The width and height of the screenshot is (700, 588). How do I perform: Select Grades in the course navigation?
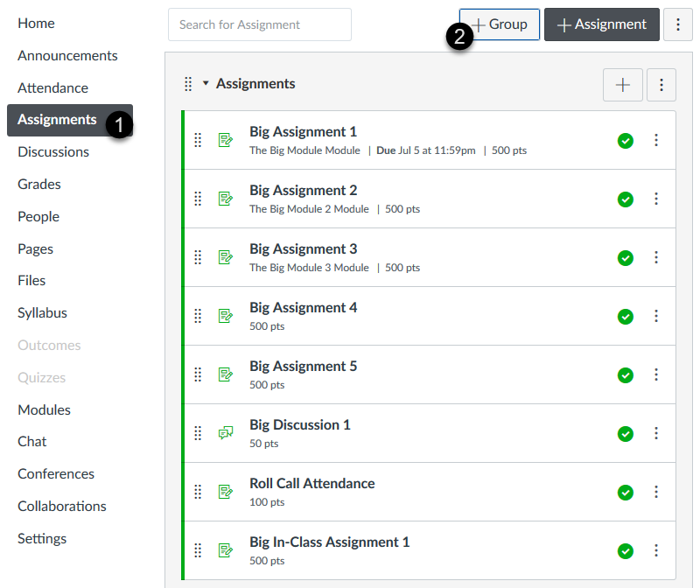coord(37,184)
